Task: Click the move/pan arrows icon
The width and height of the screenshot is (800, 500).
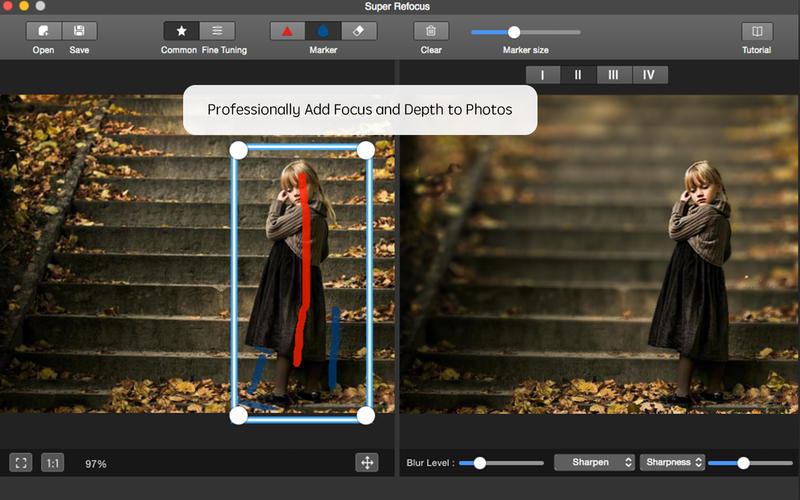Action: [x=366, y=462]
